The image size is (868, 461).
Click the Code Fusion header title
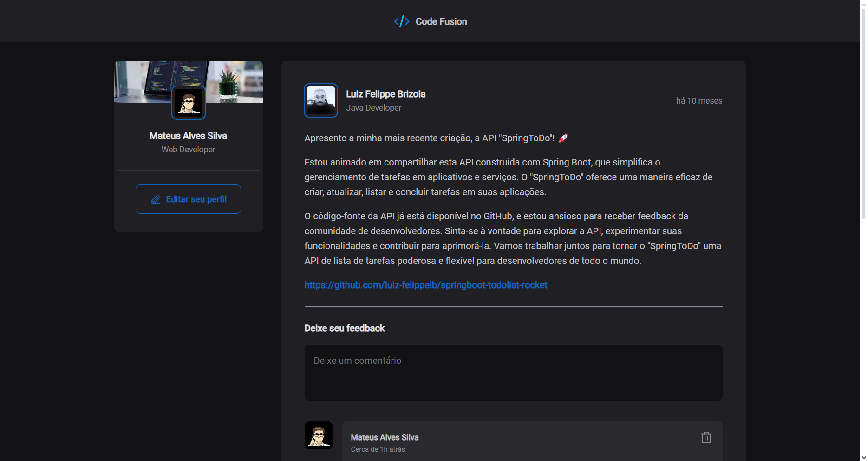pos(441,21)
